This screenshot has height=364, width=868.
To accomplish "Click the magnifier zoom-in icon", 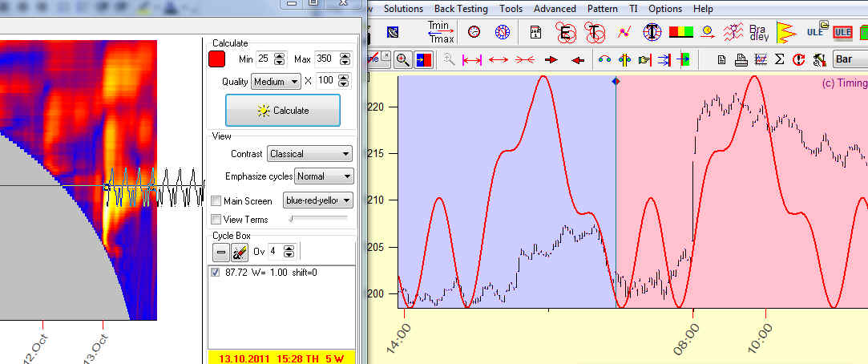I will point(402,59).
